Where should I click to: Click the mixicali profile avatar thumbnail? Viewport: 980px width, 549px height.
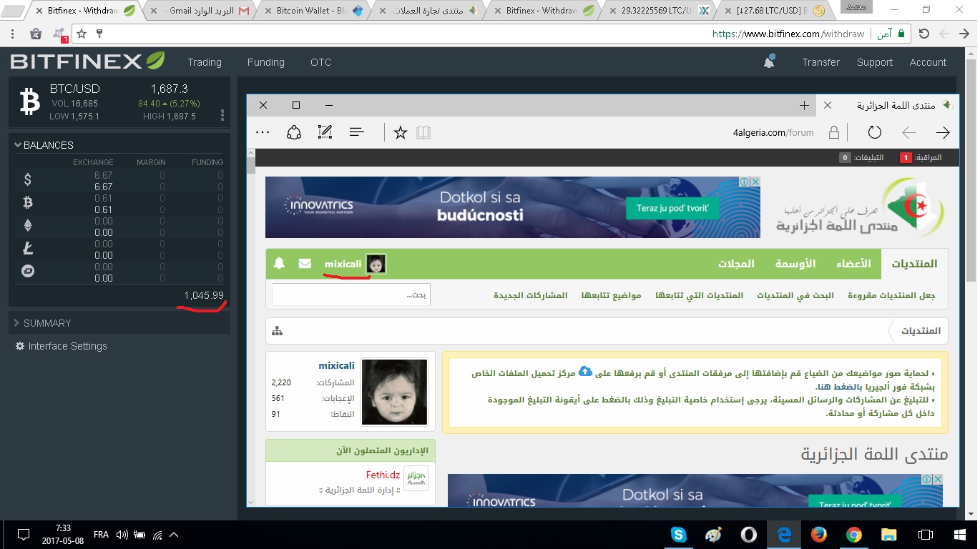click(x=376, y=264)
